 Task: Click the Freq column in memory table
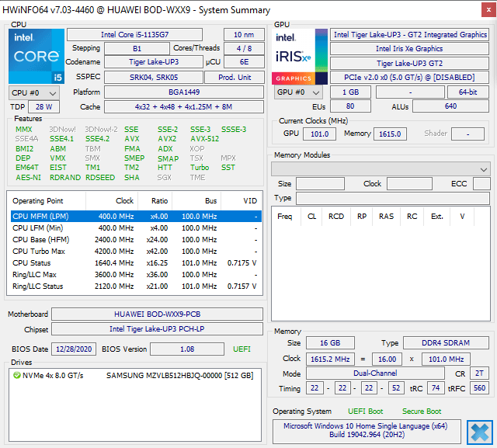coord(285,216)
